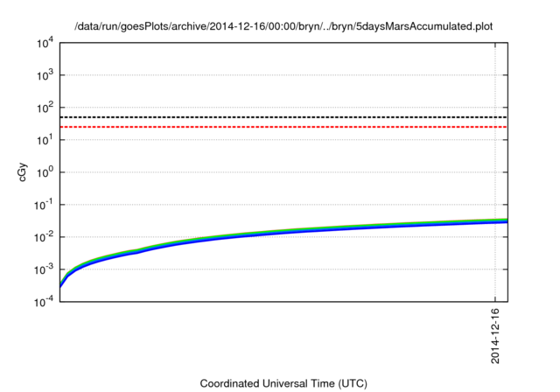Click the 10^3 y-axis tick label

45,75
